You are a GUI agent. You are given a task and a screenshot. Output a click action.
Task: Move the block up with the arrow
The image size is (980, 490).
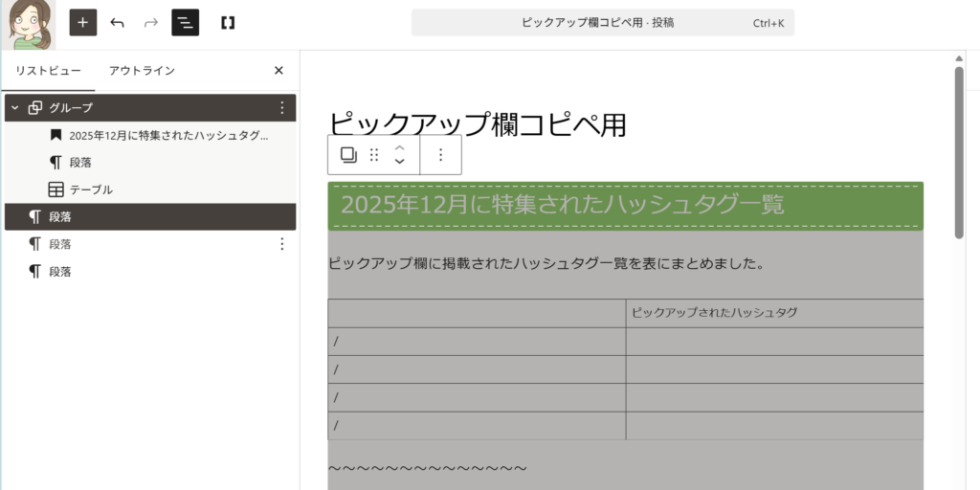400,147
